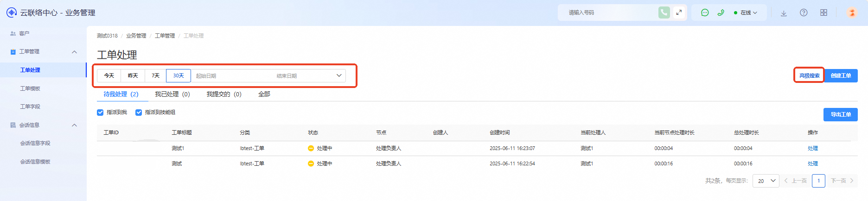
Task: Click the 工单管理 sidebar icon
Action: (13, 52)
